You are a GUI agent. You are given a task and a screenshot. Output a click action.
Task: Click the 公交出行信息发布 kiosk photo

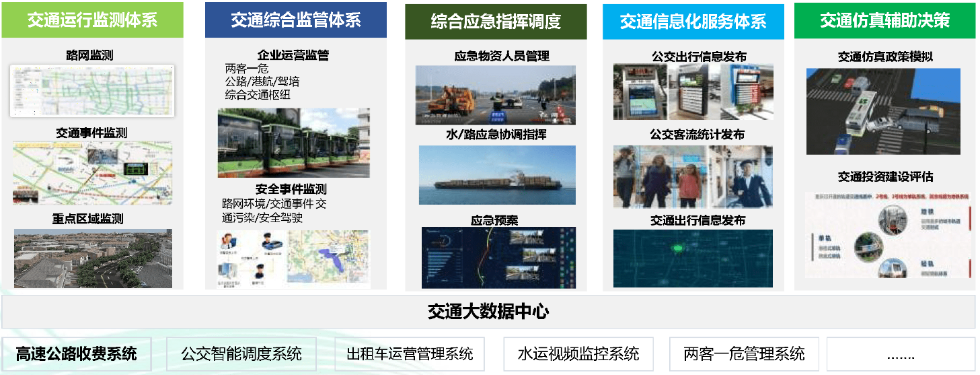click(x=693, y=92)
